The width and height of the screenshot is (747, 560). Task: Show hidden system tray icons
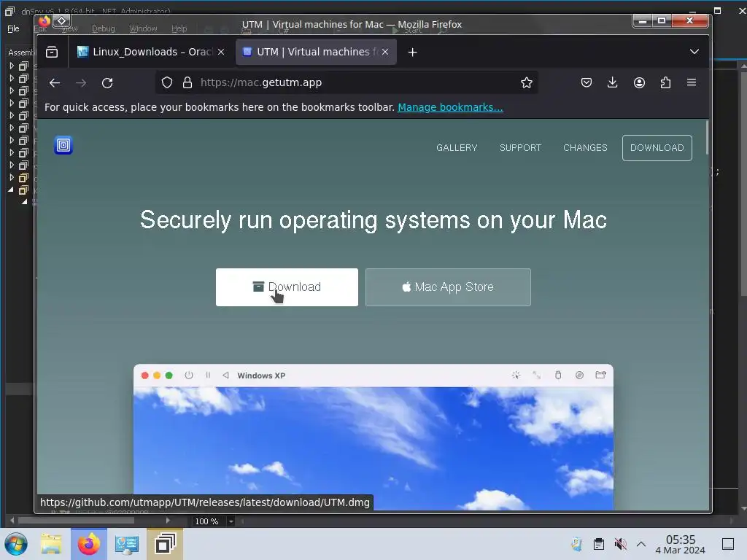(641, 544)
